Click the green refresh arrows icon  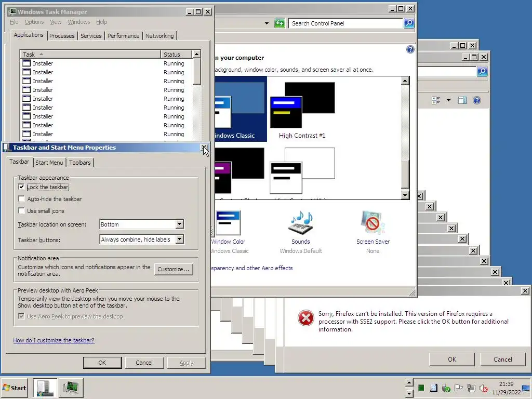(280, 23)
